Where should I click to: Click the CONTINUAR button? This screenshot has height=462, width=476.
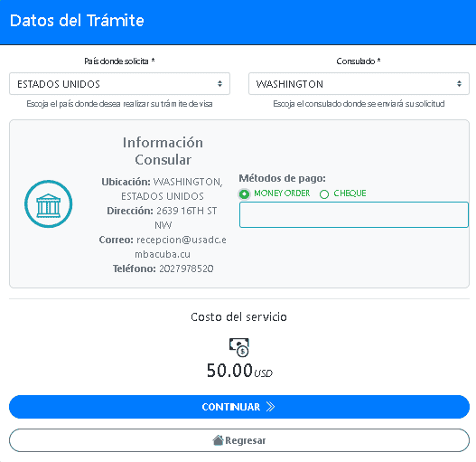point(239,407)
